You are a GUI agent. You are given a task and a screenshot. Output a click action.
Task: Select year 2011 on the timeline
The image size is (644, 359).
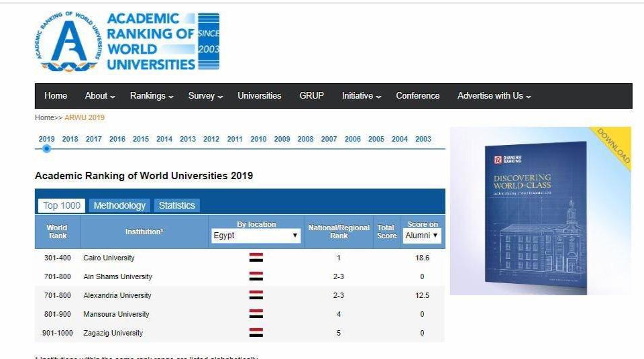[x=235, y=140]
